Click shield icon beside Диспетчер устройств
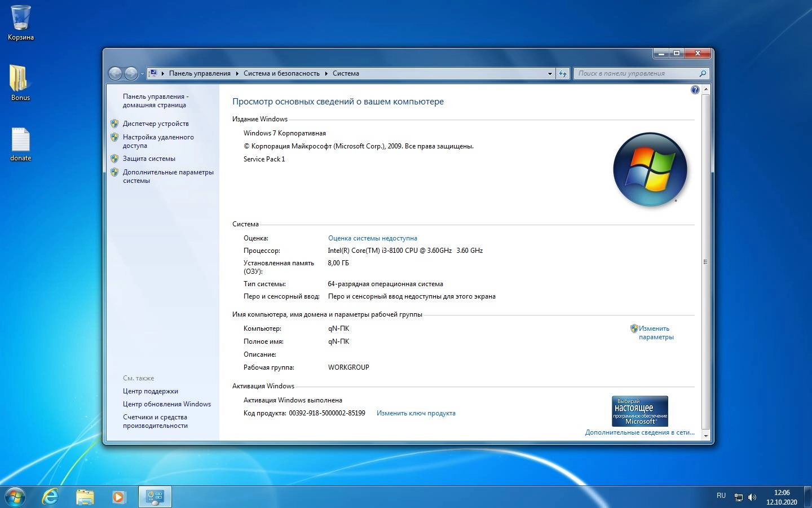812x508 pixels. [x=114, y=124]
